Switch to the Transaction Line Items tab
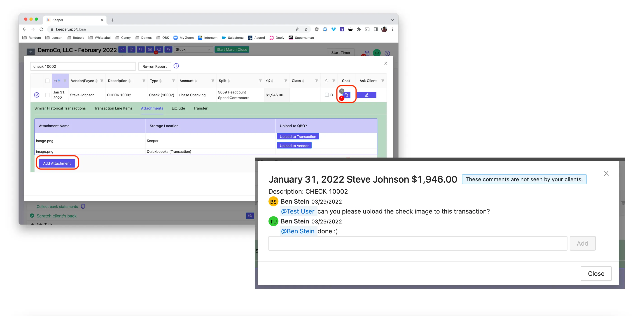The image size is (644, 316). (x=113, y=108)
